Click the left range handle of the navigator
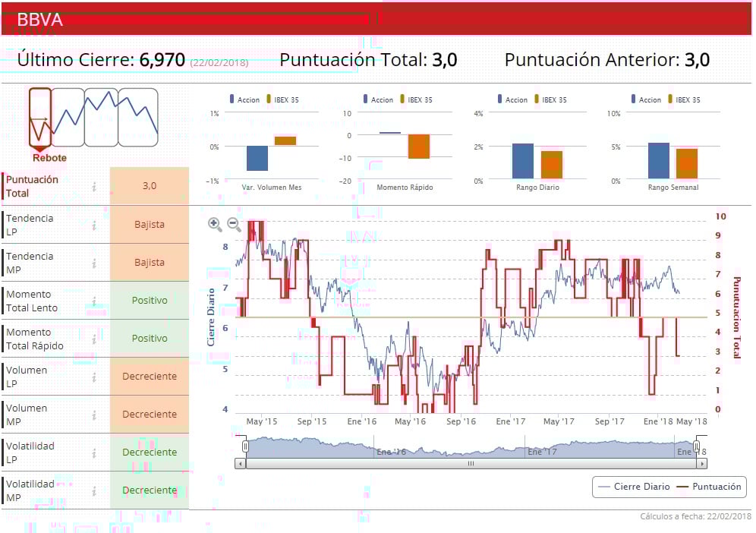 coord(245,446)
